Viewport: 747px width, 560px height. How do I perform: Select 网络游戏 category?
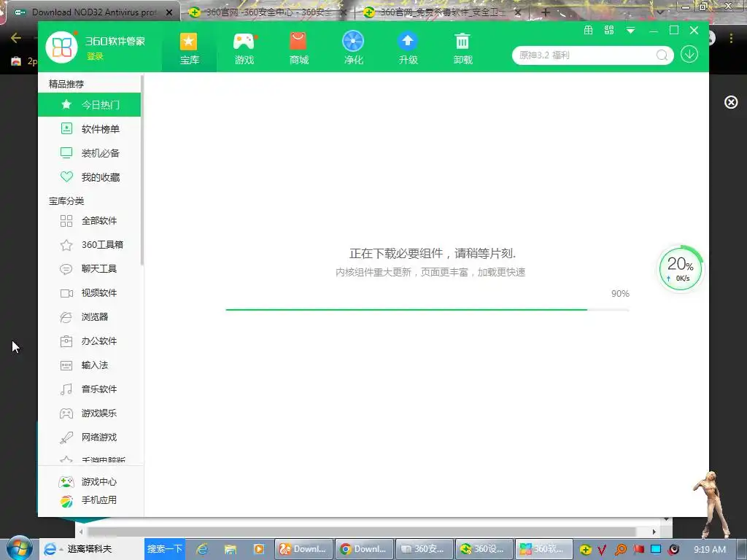pos(90,437)
